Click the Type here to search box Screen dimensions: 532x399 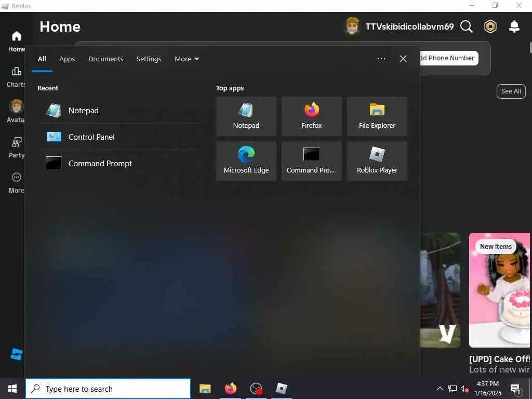pyautogui.click(x=108, y=389)
